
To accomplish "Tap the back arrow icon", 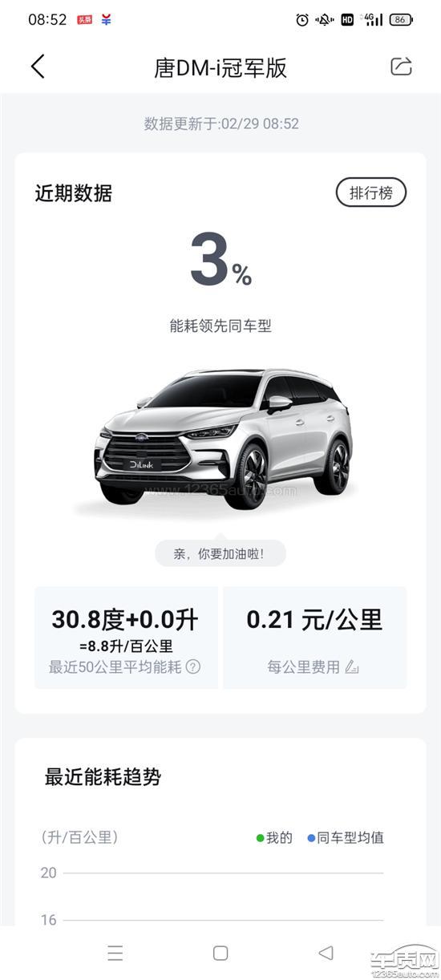I will (38, 67).
